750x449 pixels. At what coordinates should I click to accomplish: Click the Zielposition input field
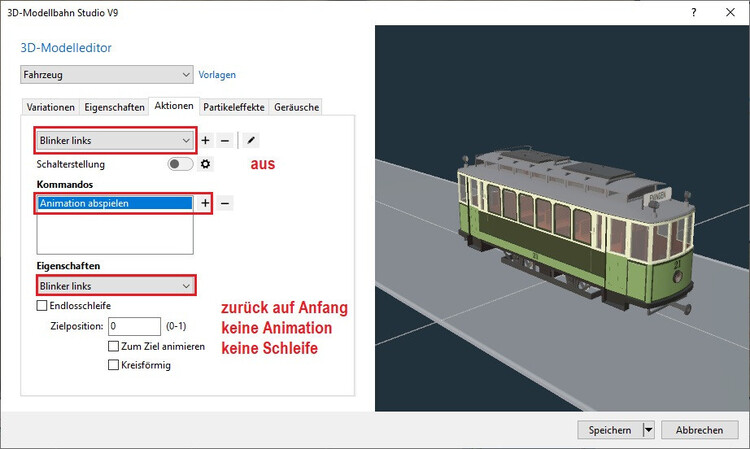tap(134, 326)
